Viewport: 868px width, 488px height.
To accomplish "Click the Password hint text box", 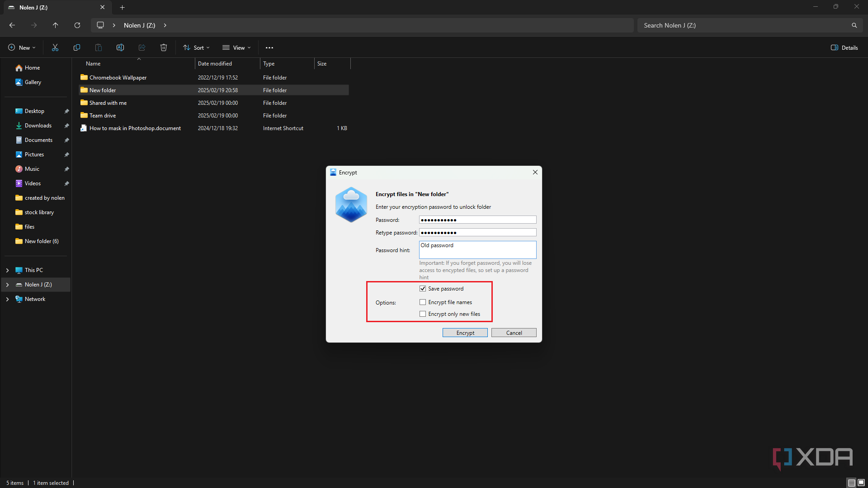I will 477,250.
